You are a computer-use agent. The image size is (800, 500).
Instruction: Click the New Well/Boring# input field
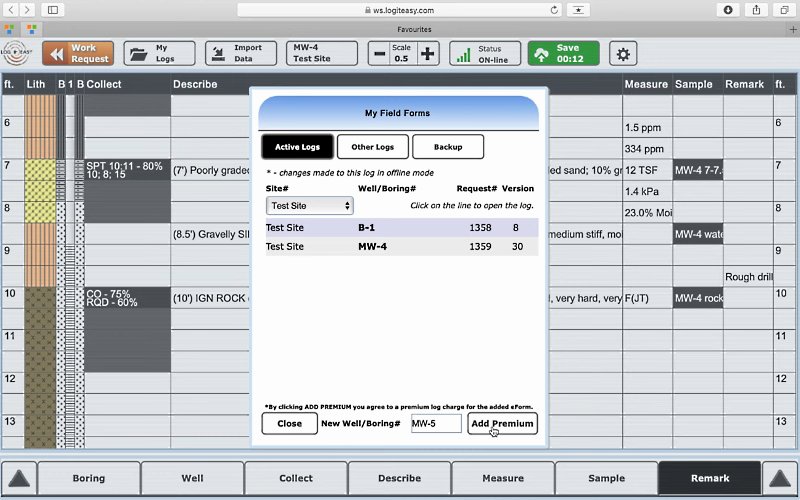click(x=436, y=423)
